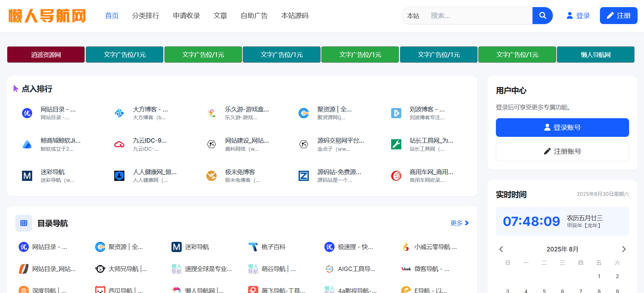Click the 网站目录 icon in 点入排行

(x=27, y=113)
